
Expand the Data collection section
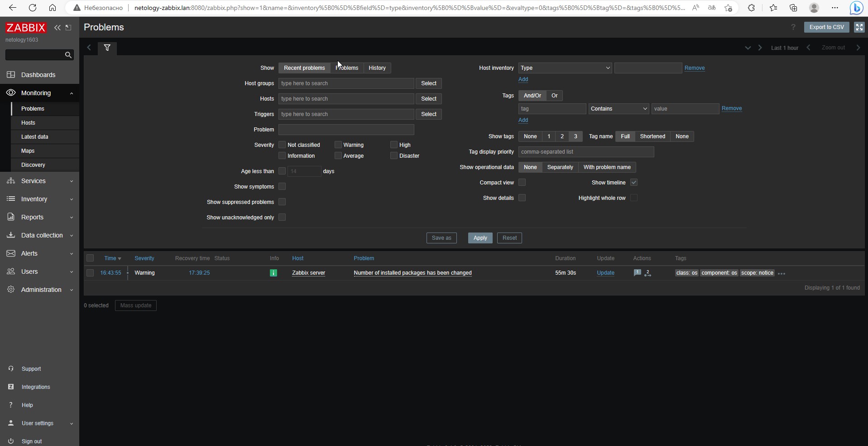pyautogui.click(x=39, y=235)
